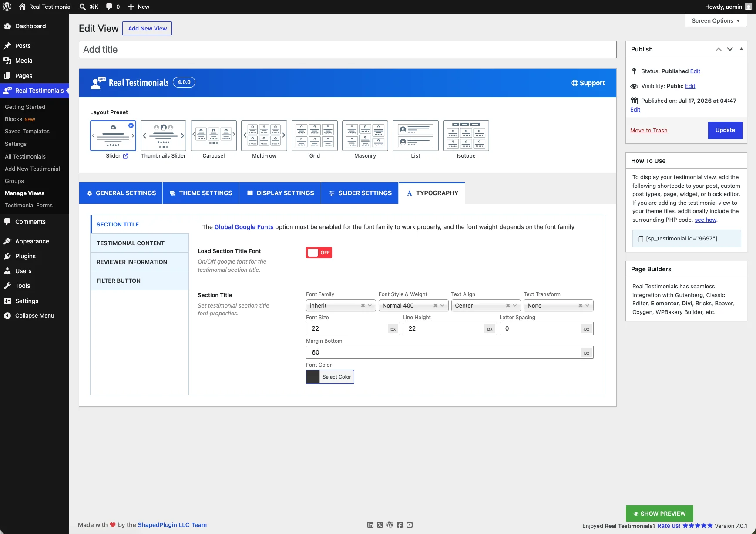
Task: Switch to Display Settings tab
Action: [x=280, y=193]
